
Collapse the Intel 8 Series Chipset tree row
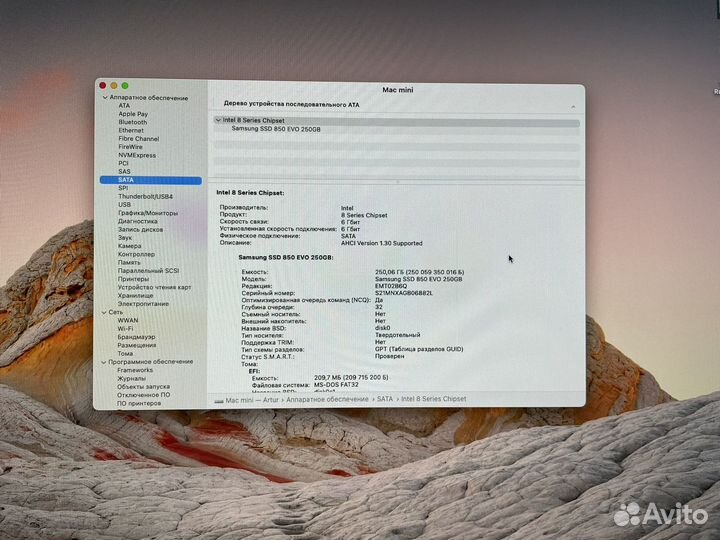[218, 120]
